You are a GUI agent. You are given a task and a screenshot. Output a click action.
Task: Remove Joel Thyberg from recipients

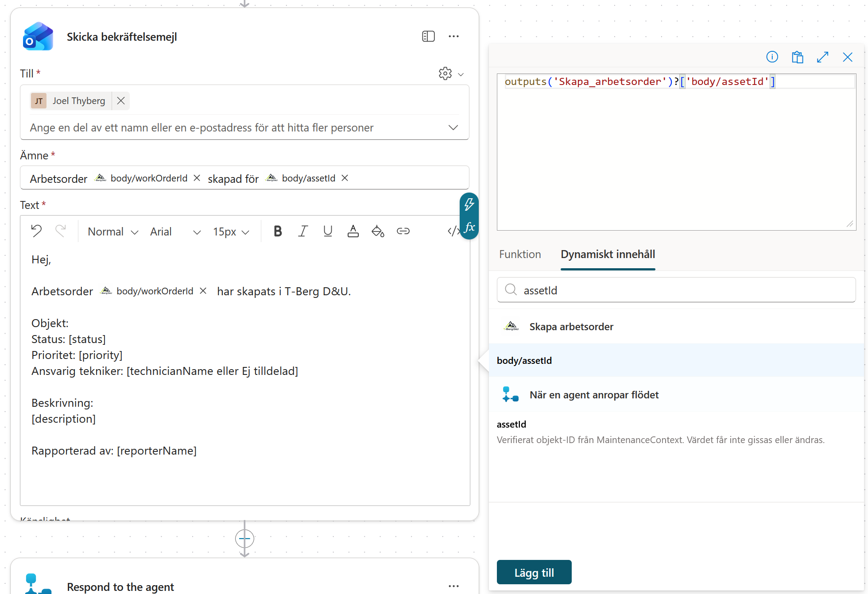pyautogui.click(x=121, y=101)
